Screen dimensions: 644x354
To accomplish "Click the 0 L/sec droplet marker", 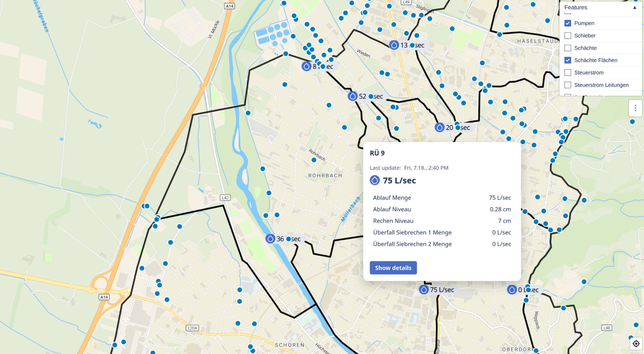I will [x=512, y=290].
